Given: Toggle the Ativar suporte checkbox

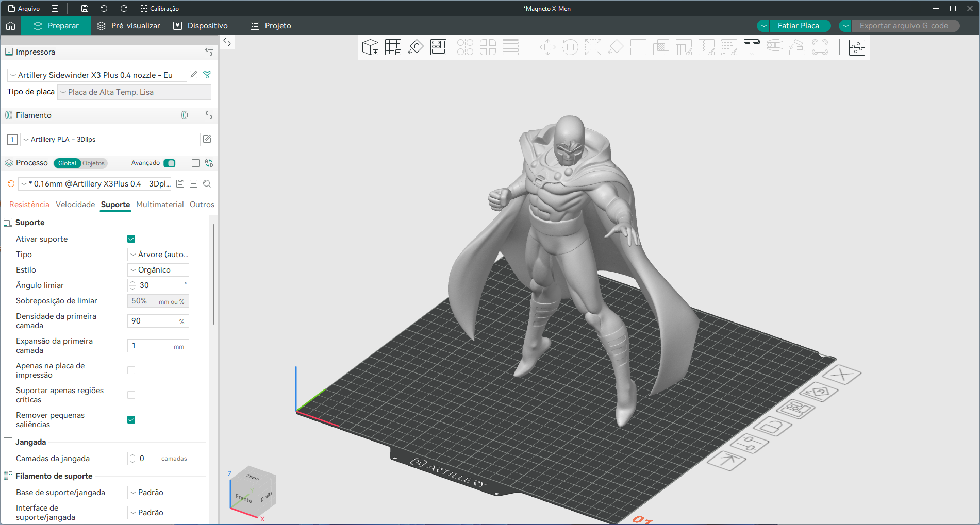Looking at the screenshot, I should (131, 239).
